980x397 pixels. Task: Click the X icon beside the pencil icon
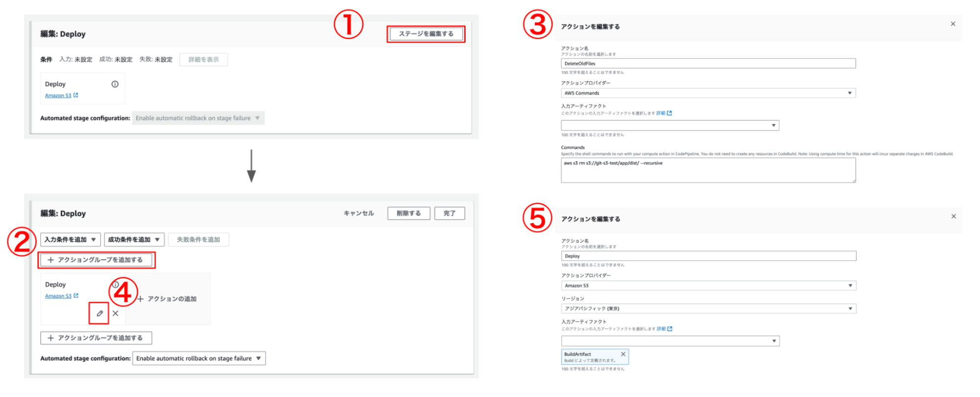coord(116,314)
